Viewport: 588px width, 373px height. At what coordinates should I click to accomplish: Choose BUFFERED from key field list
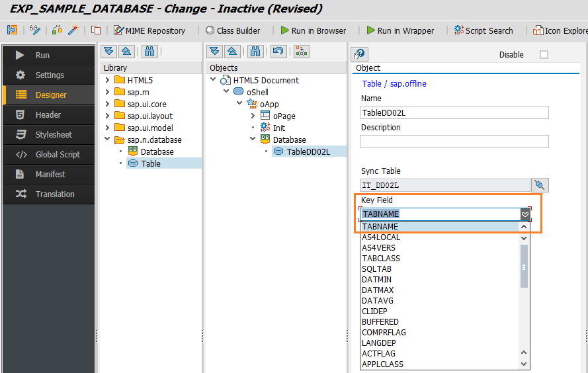point(380,321)
